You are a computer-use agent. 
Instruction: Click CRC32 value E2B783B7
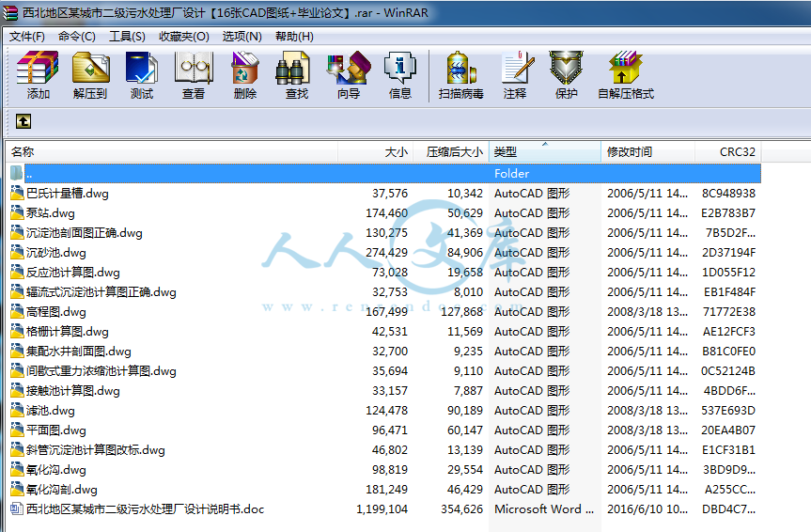(x=728, y=212)
